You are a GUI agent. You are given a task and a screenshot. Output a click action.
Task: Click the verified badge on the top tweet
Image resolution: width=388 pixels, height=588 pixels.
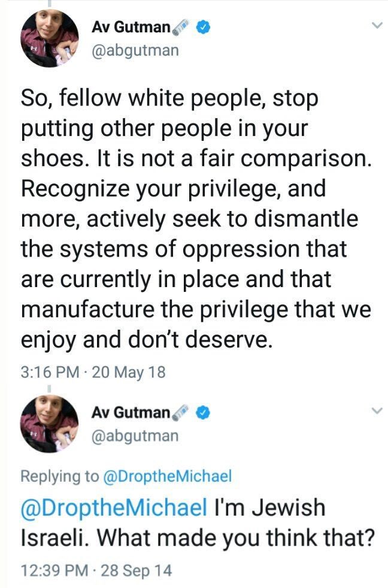pyautogui.click(x=204, y=28)
